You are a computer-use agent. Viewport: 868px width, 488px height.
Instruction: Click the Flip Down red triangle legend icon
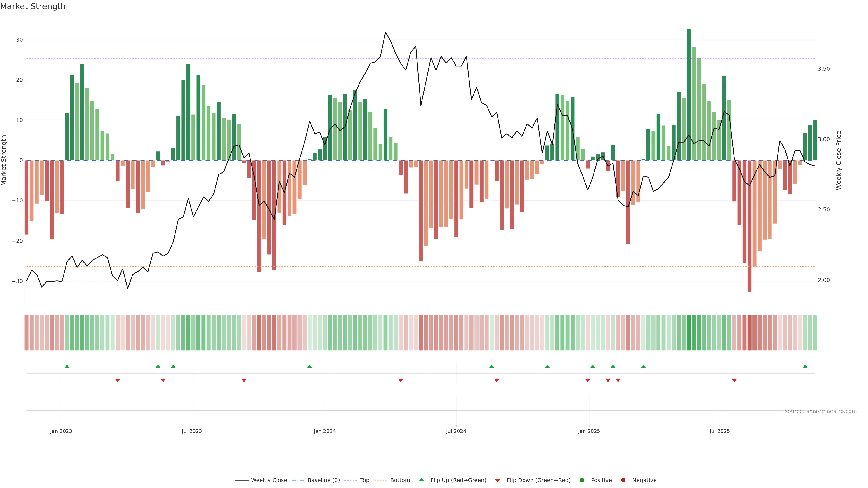(497, 481)
